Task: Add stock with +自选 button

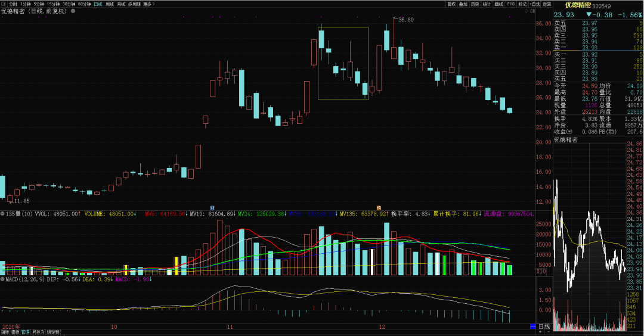Action: coord(535,4)
